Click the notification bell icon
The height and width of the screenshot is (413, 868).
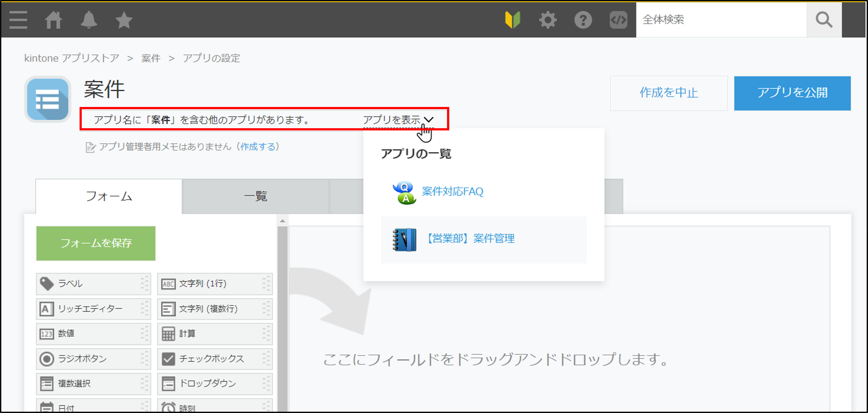(x=88, y=19)
